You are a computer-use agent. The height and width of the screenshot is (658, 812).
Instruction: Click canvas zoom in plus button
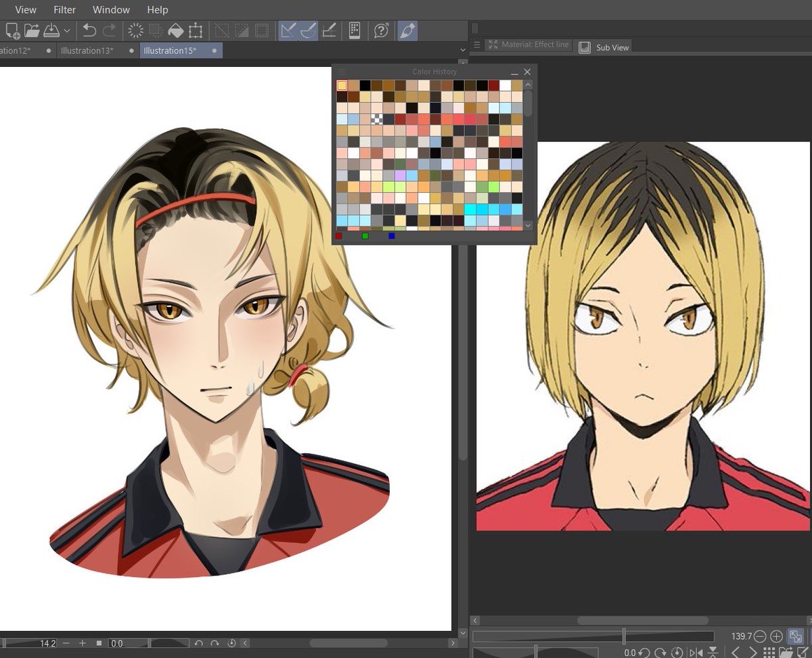(83, 643)
